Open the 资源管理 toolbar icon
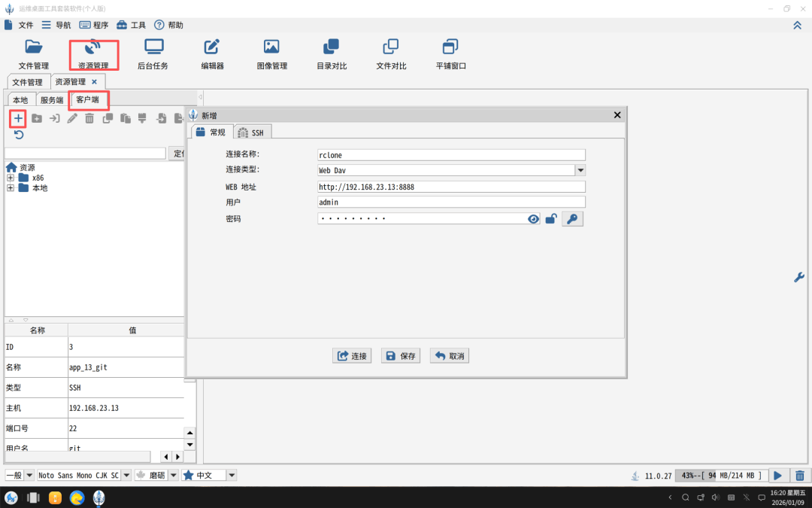The height and width of the screenshot is (508, 812). tap(93, 47)
